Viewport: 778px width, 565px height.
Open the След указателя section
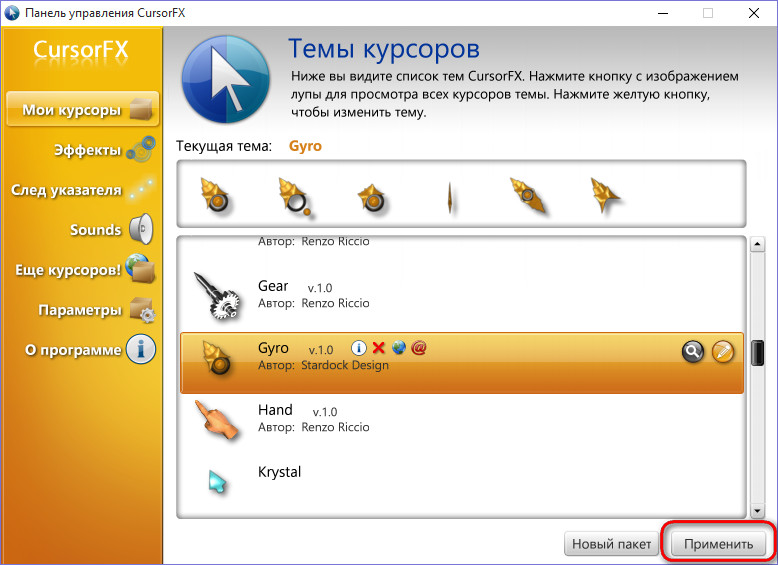pyautogui.click(x=66, y=190)
